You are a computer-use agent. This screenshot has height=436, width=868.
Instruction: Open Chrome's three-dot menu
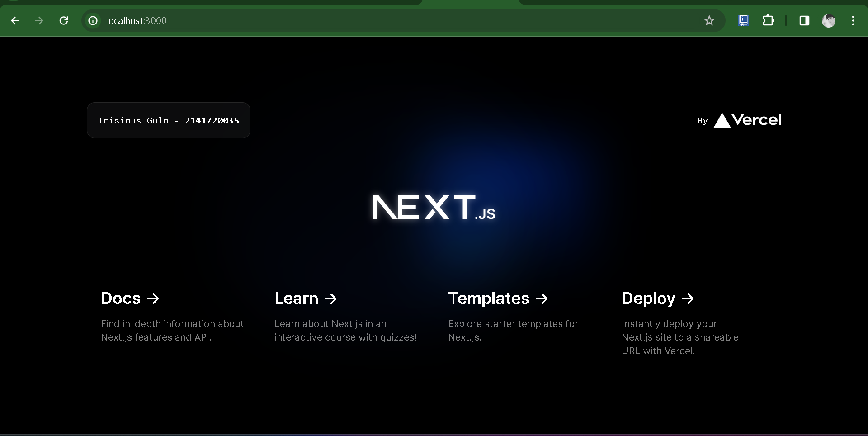[x=853, y=20]
